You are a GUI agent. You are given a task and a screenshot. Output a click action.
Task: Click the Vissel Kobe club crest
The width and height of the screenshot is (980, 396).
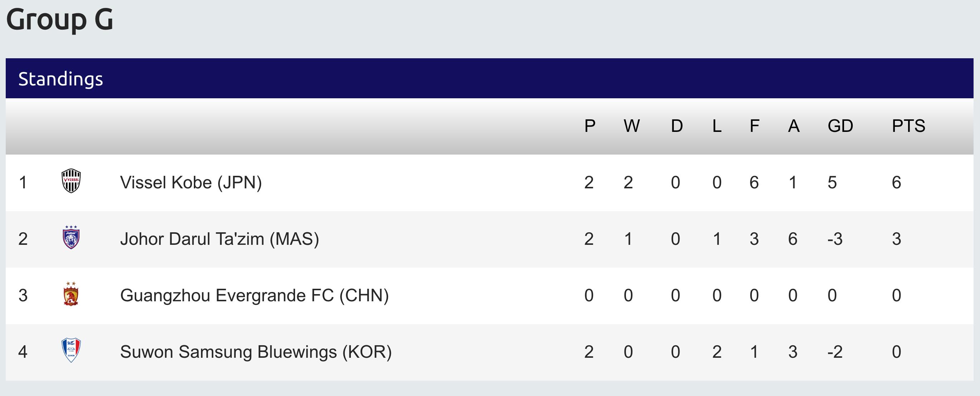click(x=71, y=181)
